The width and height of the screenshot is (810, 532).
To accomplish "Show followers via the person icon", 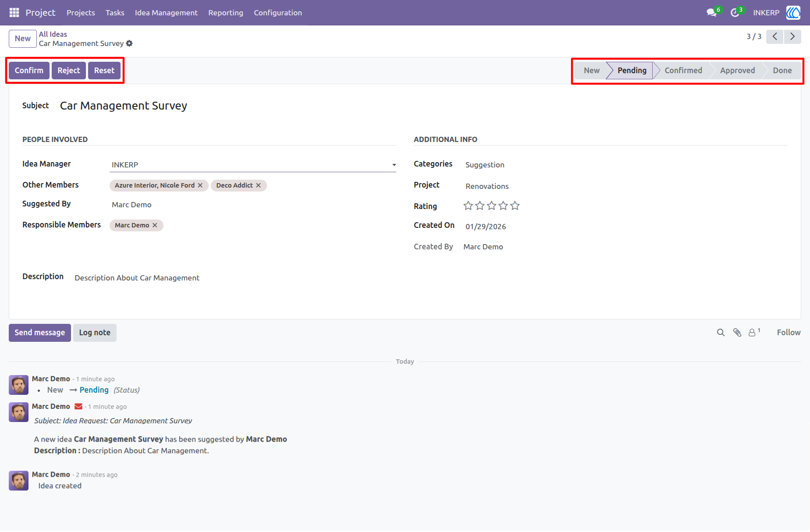I will coord(752,333).
